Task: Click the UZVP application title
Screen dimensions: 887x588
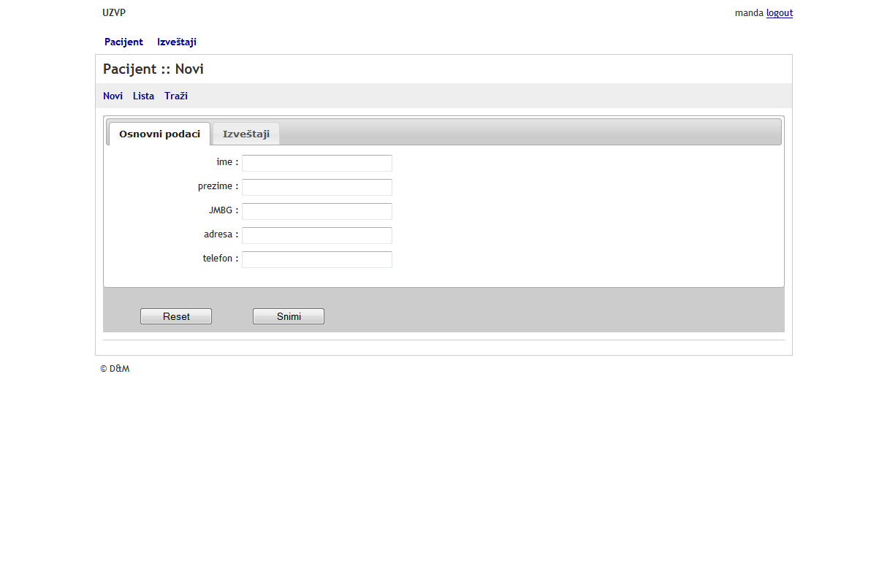Action: point(114,13)
